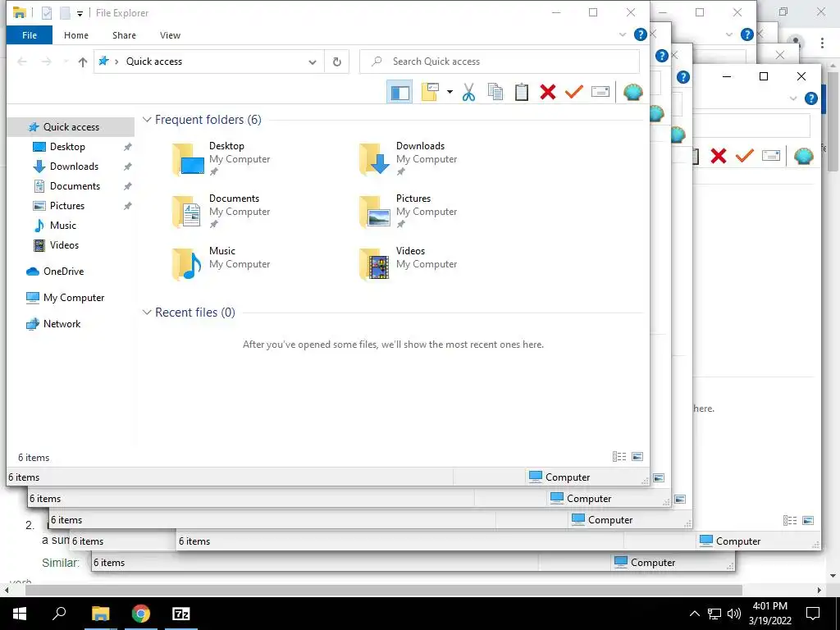The image size is (840, 630).
Task: Select Downloads in navigation pane
Action: tap(74, 167)
